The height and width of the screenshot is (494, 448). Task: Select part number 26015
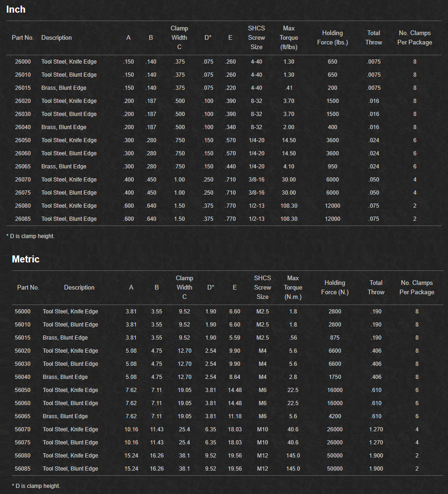[23, 88]
